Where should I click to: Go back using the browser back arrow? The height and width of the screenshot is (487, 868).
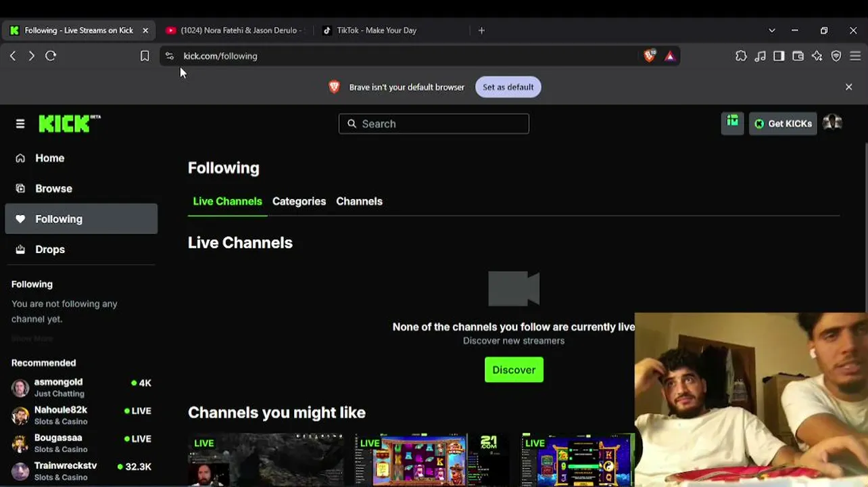click(13, 56)
